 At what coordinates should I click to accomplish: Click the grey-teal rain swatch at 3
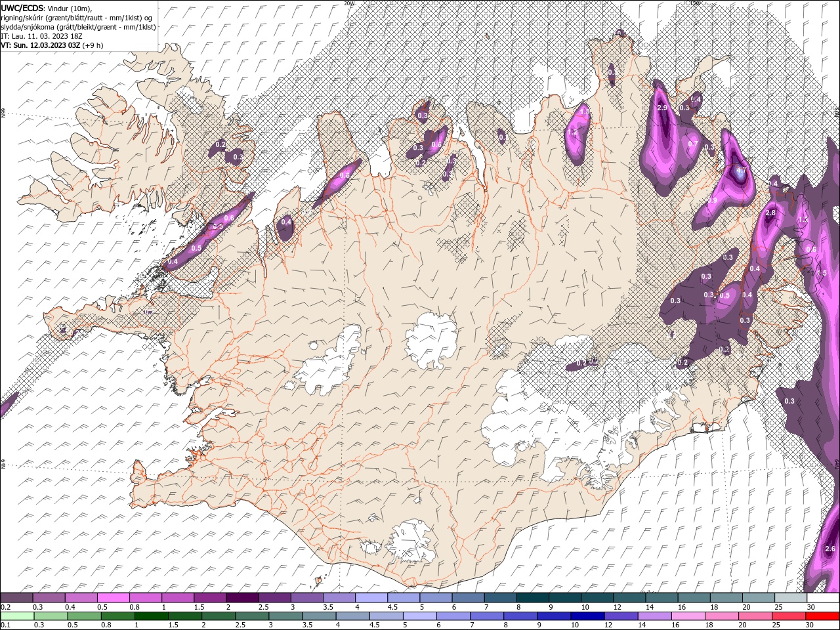pyautogui.click(x=285, y=616)
